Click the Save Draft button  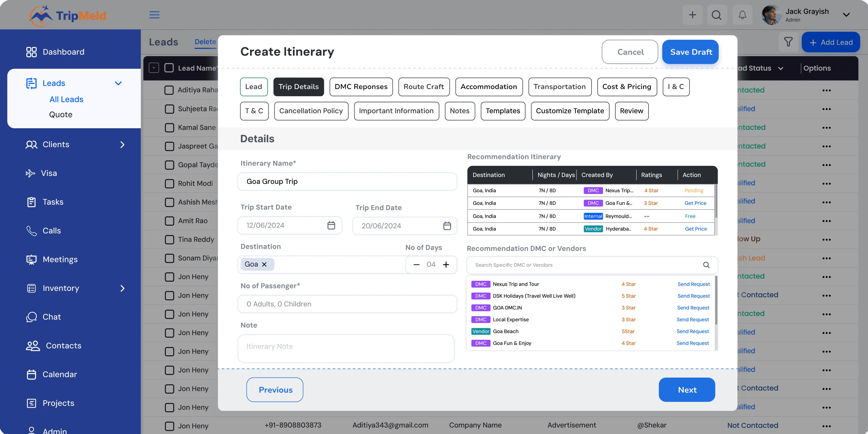pyautogui.click(x=690, y=52)
